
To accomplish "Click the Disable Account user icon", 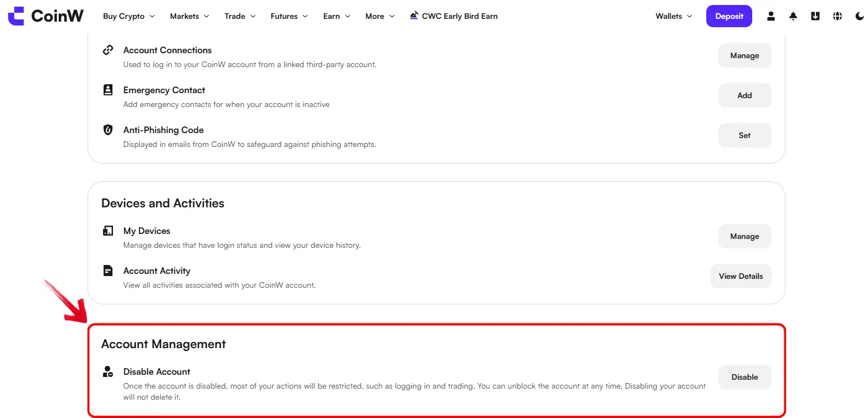I will point(108,371).
